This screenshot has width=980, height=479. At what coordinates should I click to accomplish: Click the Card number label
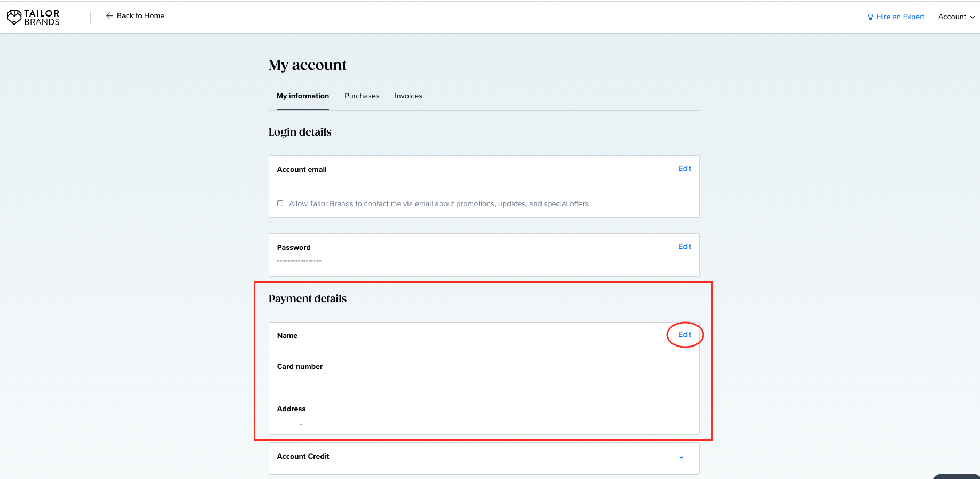click(300, 367)
